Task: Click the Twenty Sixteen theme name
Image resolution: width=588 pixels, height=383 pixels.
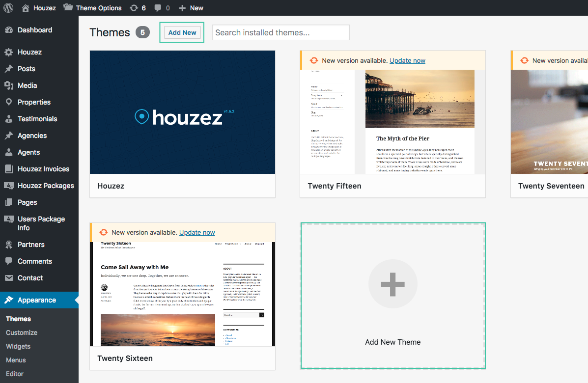Action: (125, 358)
